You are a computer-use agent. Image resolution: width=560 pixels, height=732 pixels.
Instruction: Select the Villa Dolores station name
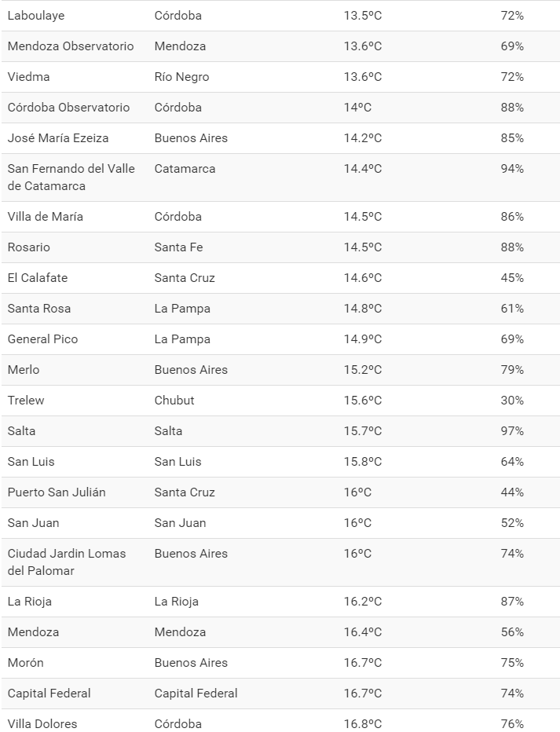pyautogui.click(x=42, y=724)
